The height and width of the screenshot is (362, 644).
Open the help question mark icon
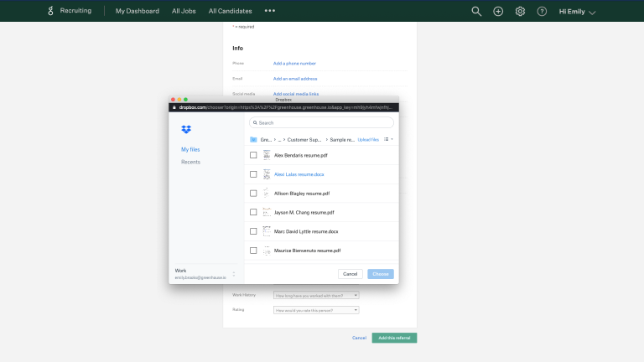pyautogui.click(x=542, y=11)
